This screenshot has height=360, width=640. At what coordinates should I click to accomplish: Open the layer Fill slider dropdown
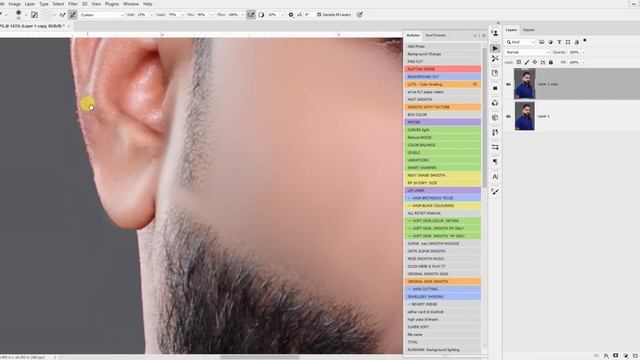[x=583, y=62]
